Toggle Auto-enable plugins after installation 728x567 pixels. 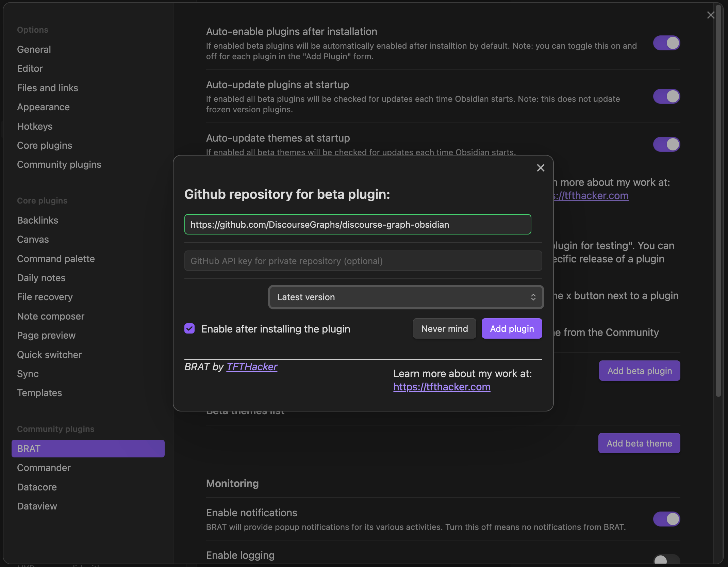(x=666, y=43)
